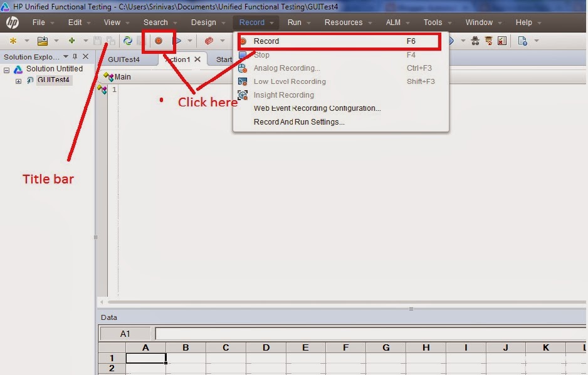Click the green refresh/update toolbar icon
Viewport: 588px width, 375px height.
pos(129,41)
